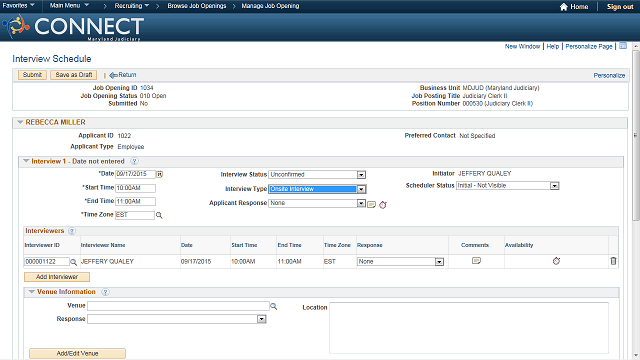Open the Recruiting breadcrumb menu
640x360 pixels.
(x=131, y=6)
